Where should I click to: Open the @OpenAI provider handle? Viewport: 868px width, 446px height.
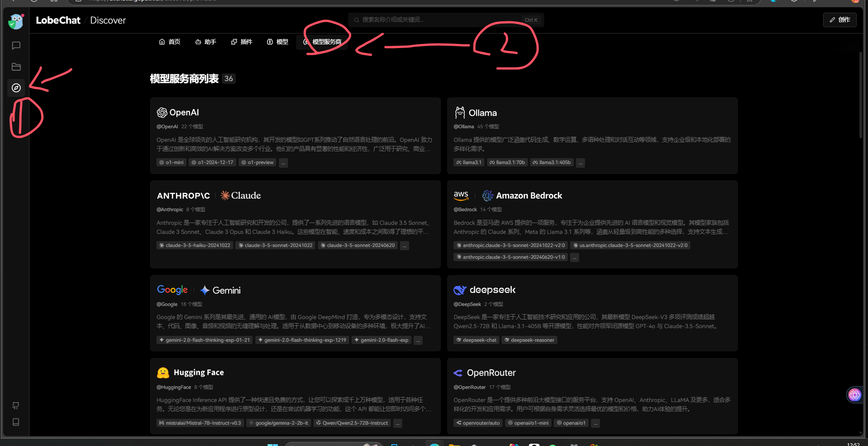point(167,126)
